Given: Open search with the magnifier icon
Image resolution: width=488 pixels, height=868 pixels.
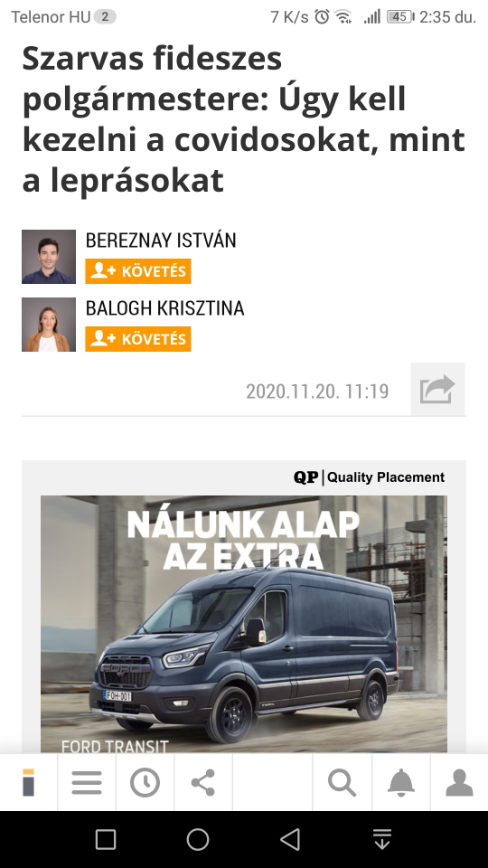Looking at the screenshot, I should coord(342,783).
